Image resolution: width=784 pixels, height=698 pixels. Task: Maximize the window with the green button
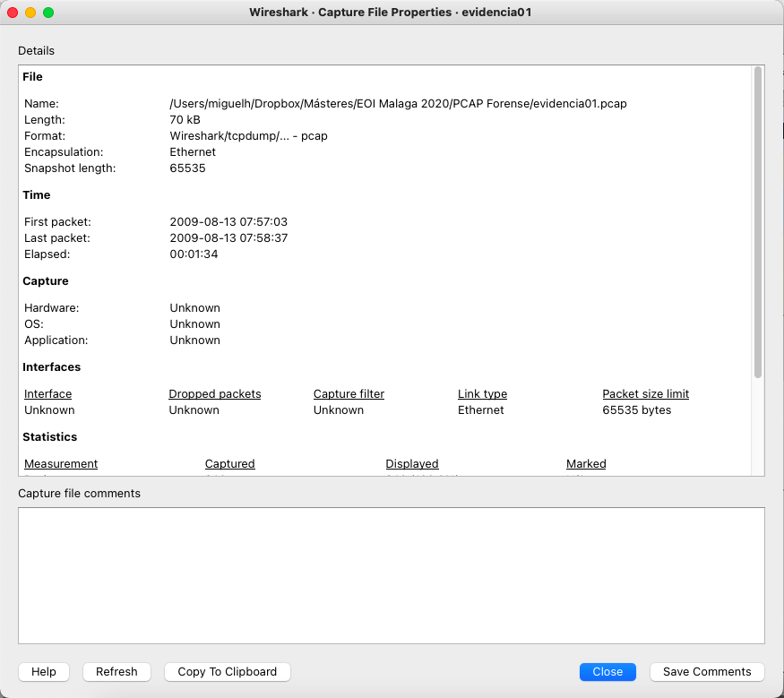48,13
